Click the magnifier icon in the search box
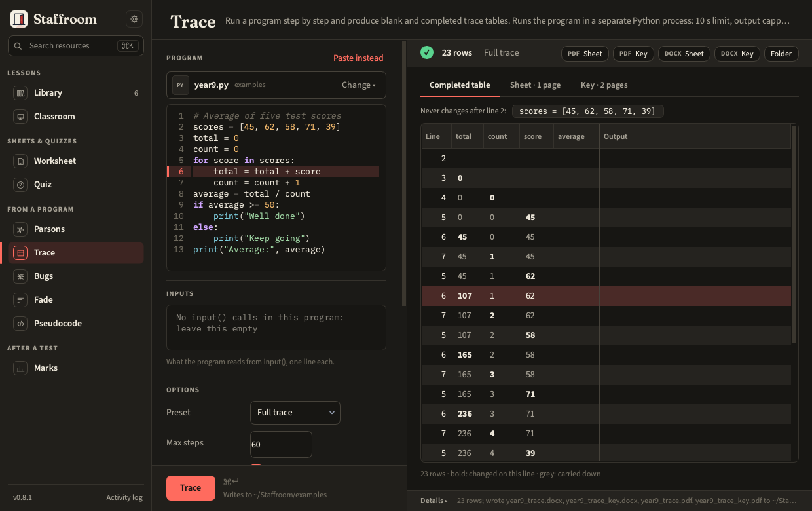This screenshot has height=511, width=812. coord(19,46)
